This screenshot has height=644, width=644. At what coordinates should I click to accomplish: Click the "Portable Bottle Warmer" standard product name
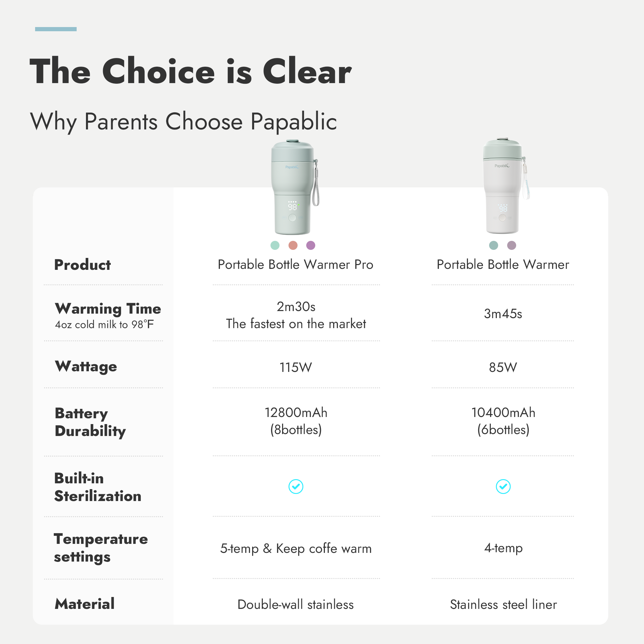click(x=503, y=265)
